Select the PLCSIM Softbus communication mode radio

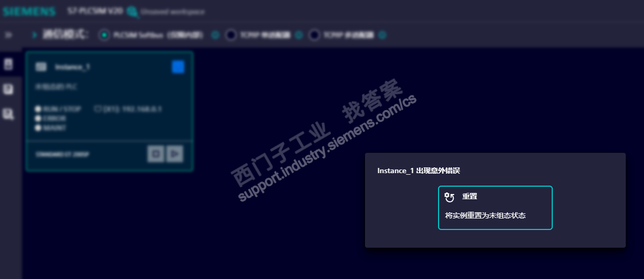point(104,35)
